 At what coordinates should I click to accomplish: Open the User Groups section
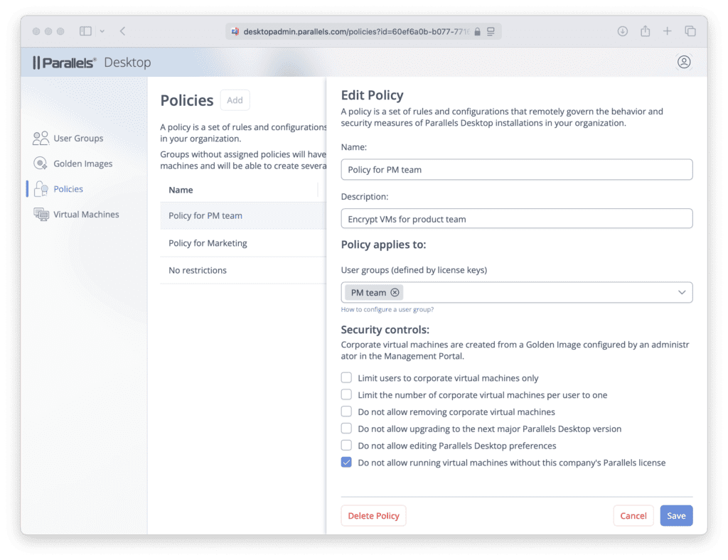(77, 138)
